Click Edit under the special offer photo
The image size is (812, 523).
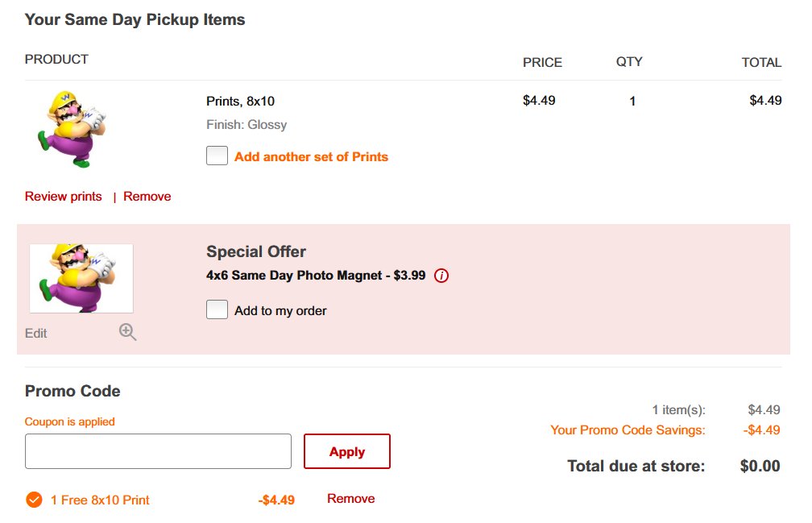click(x=36, y=333)
